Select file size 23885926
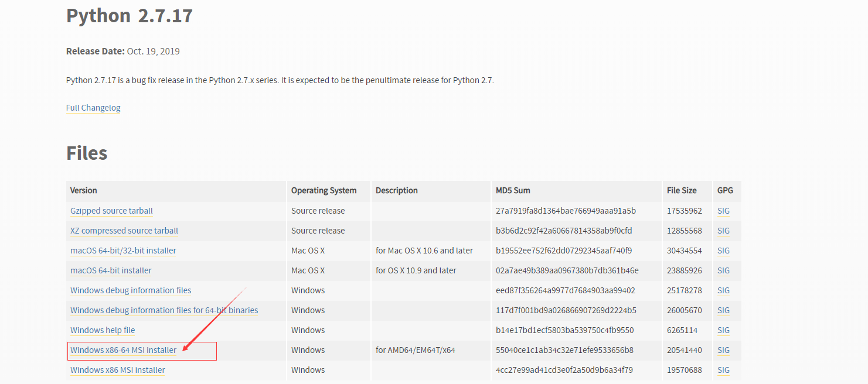 point(685,270)
